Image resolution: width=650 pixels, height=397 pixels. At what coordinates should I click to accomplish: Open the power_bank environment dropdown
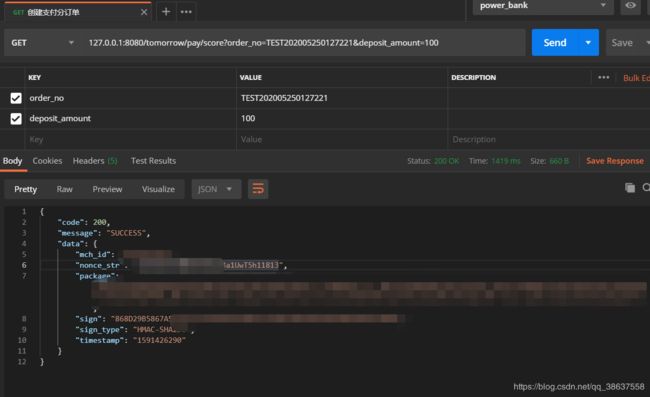tap(543, 6)
